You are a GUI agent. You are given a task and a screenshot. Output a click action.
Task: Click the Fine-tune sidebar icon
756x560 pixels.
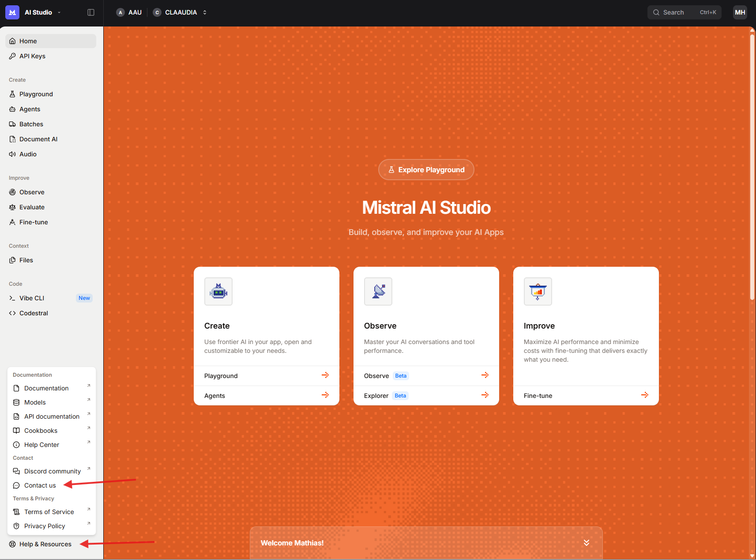click(x=12, y=222)
